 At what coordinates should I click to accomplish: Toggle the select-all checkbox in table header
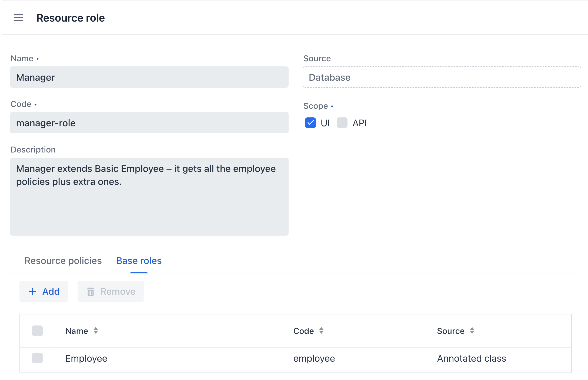tap(37, 331)
